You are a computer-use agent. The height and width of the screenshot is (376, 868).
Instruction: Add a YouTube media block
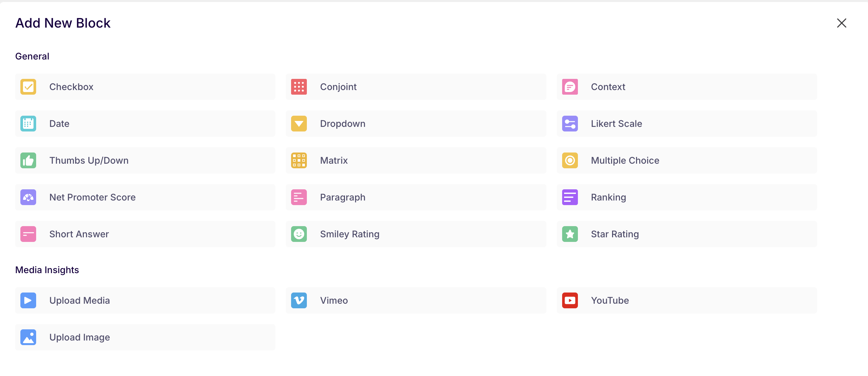(687, 300)
